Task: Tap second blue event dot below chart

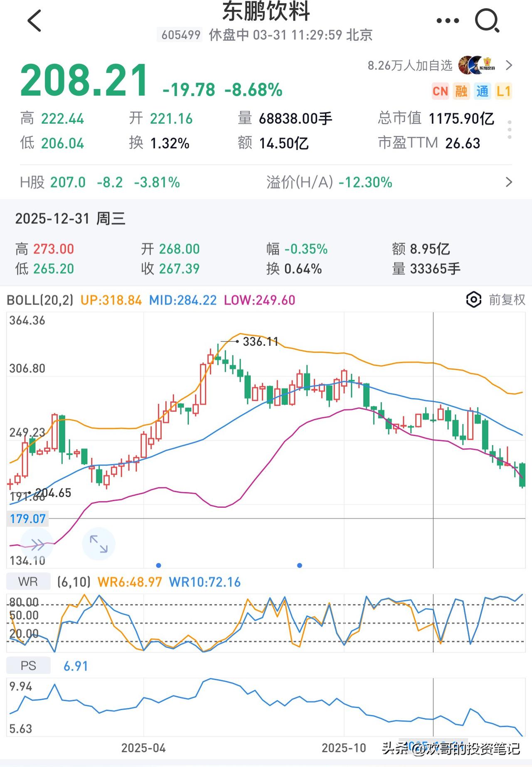Action: pyautogui.click(x=300, y=565)
